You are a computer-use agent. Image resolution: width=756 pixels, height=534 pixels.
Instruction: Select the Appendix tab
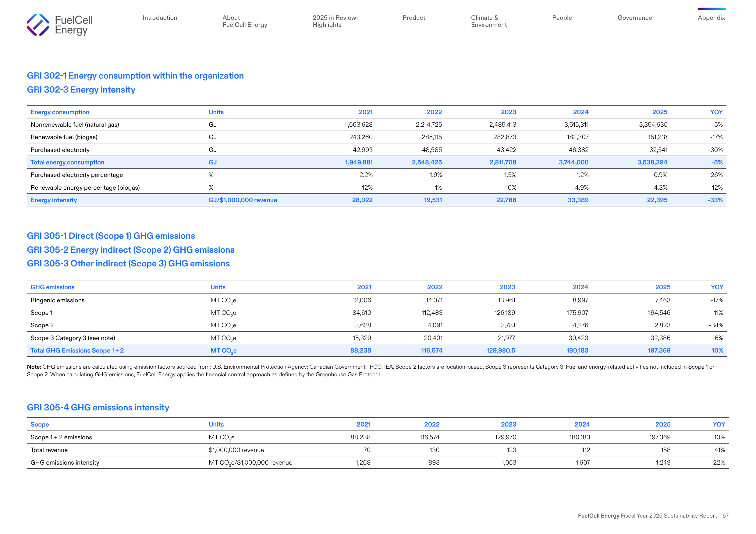click(711, 18)
